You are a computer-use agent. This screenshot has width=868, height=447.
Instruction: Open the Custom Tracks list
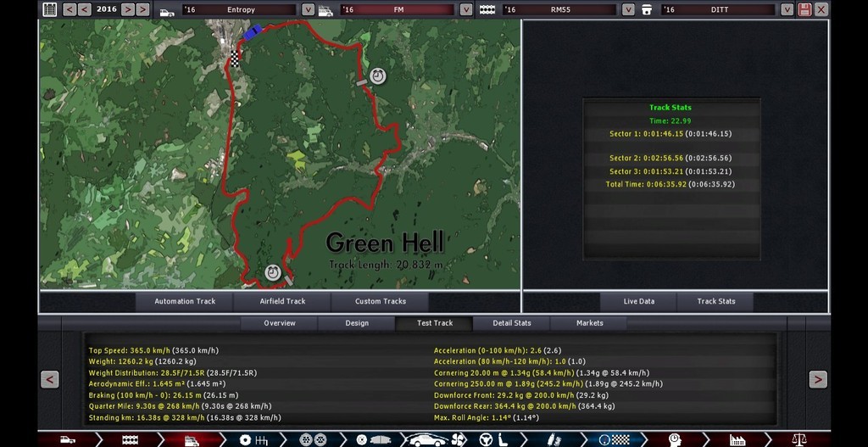click(x=380, y=301)
